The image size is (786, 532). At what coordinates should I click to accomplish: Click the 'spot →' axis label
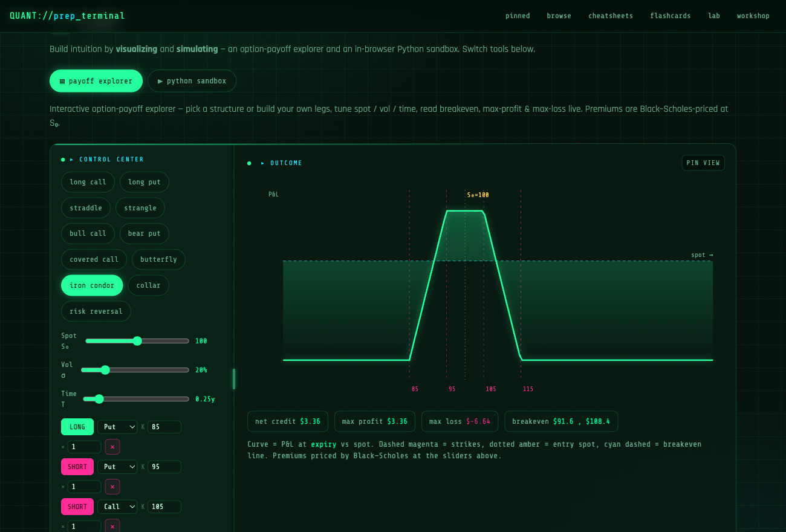pos(702,255)
